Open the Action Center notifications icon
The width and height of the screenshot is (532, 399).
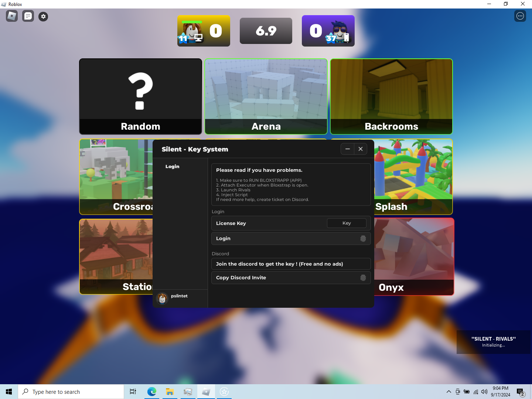pos(521,392)
